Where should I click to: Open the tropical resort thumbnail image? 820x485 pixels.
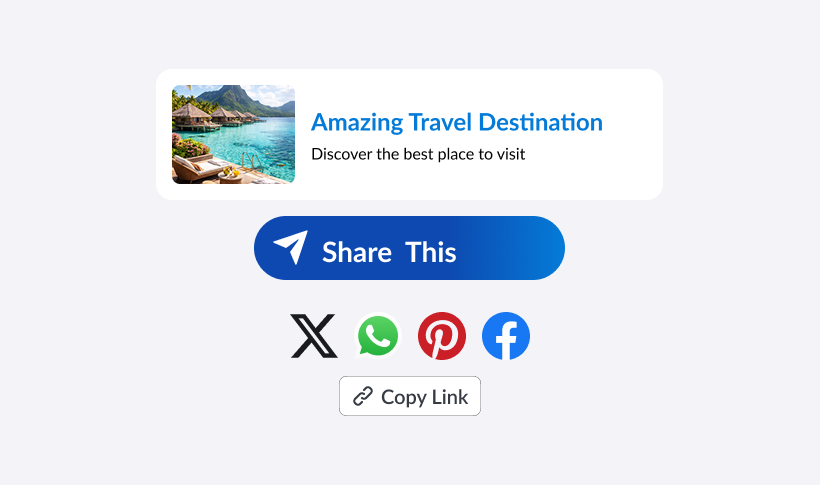(x=233, y=134)
